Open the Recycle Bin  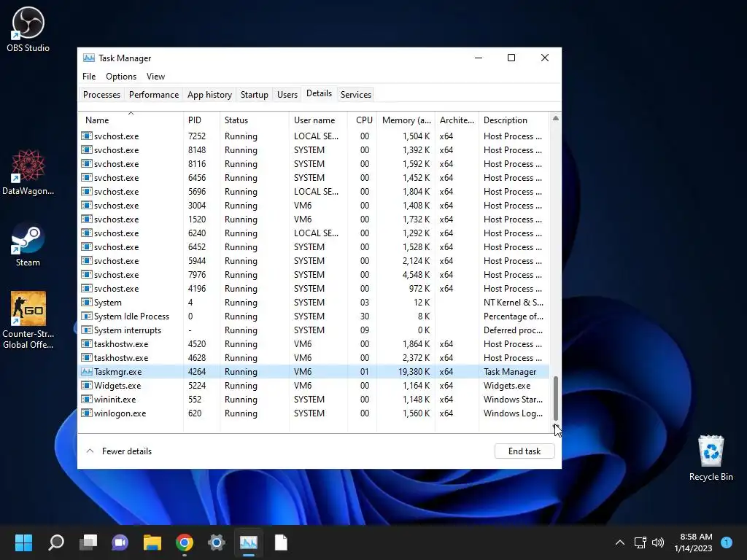[x=711, y=458]
